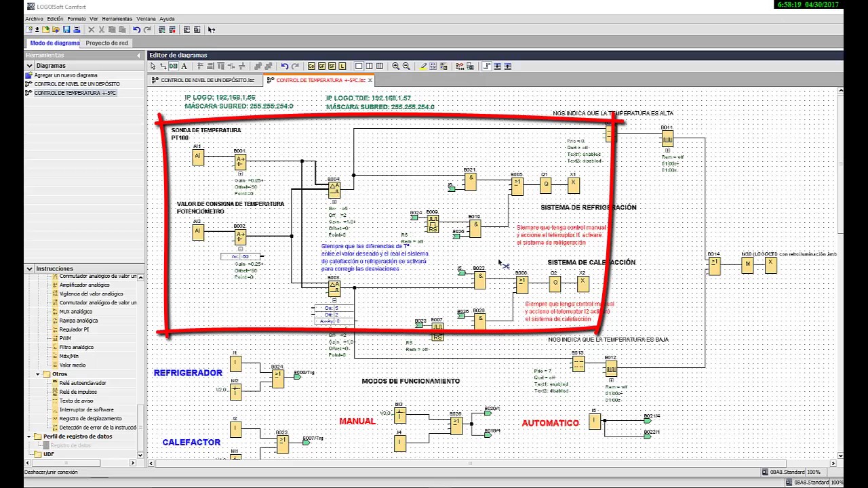Select two-pane split view layout

coord(369,66)
